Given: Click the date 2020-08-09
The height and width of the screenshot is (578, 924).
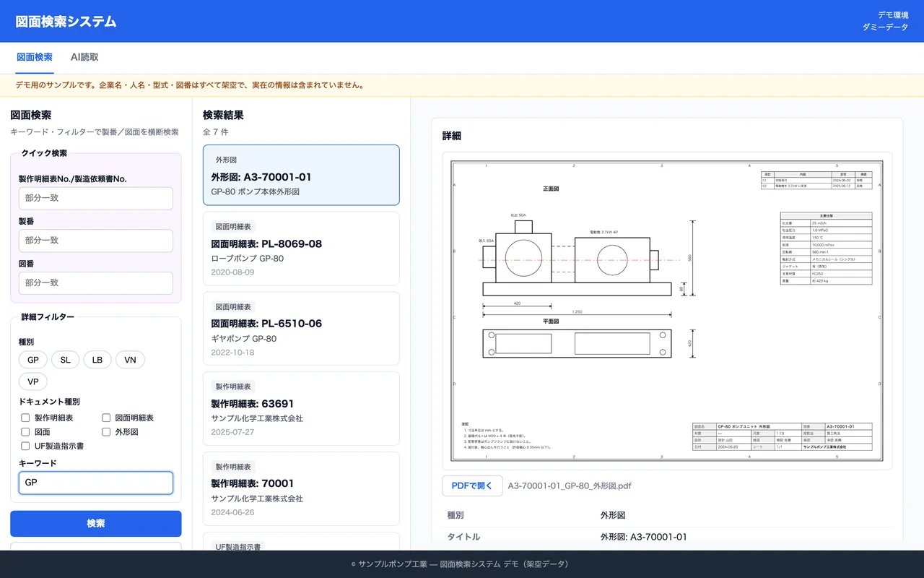Looking at the screenshot, I should (232, 272).
